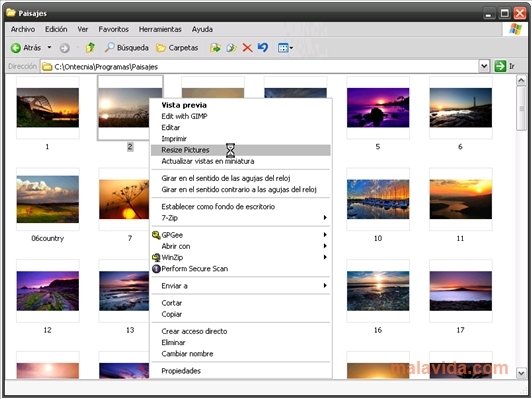Select thumbnail of image 16

click(378, 291)
